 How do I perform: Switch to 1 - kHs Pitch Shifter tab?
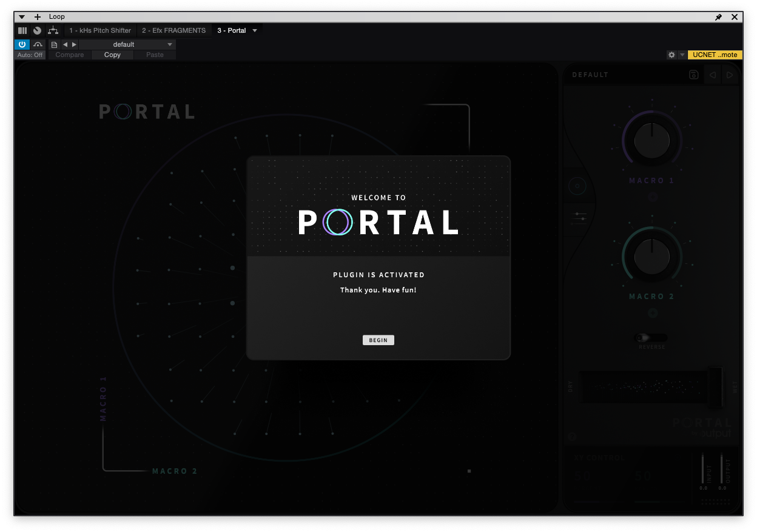tap(100, 30)
